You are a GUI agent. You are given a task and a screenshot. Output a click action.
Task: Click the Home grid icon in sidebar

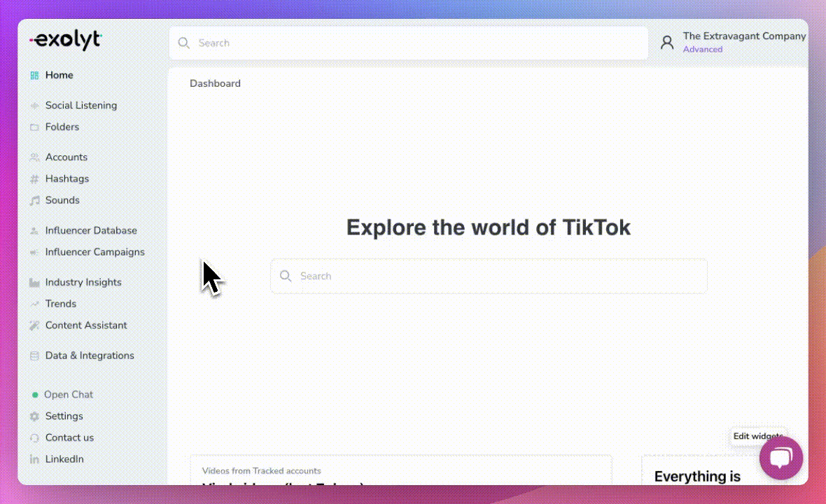pyautogui.click(x=34, y=76)
